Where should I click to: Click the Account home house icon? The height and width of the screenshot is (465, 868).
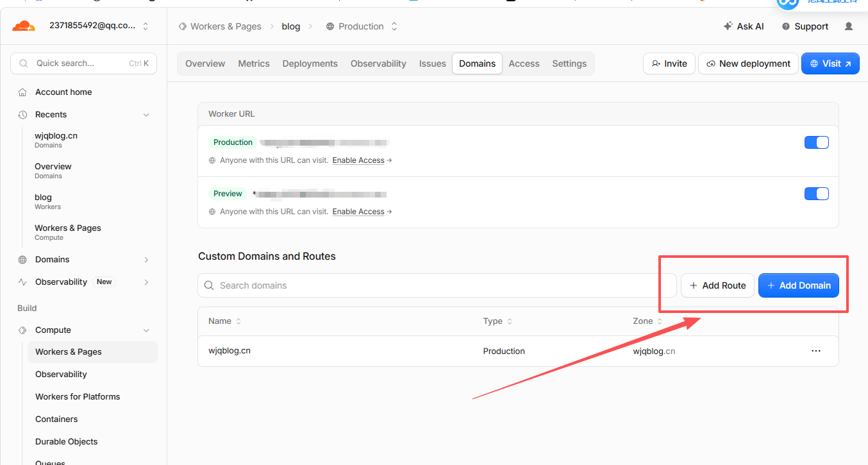pyautogui.click(x=22, y=92)
